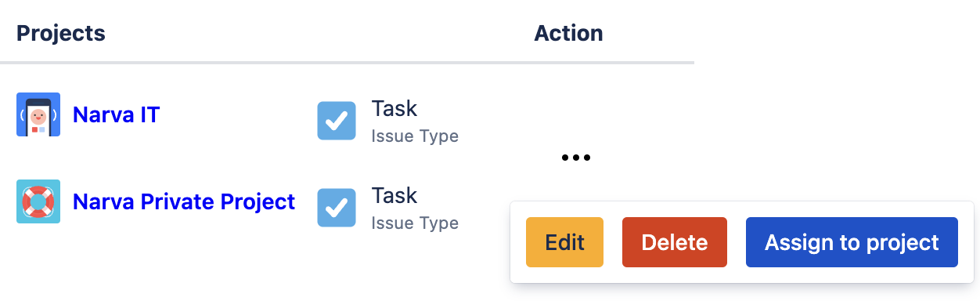Click the Task label in Narva IT row
Viewport: 980px width, 301px height.
(395, 108)
